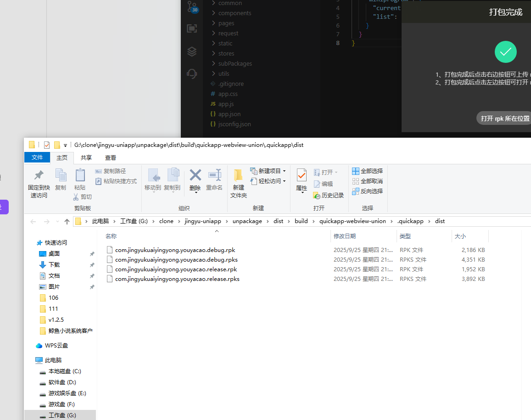This screenshot has height=420, width=531.
Task: Click source control icon with 30 badge
Action: tap(192, 7)
